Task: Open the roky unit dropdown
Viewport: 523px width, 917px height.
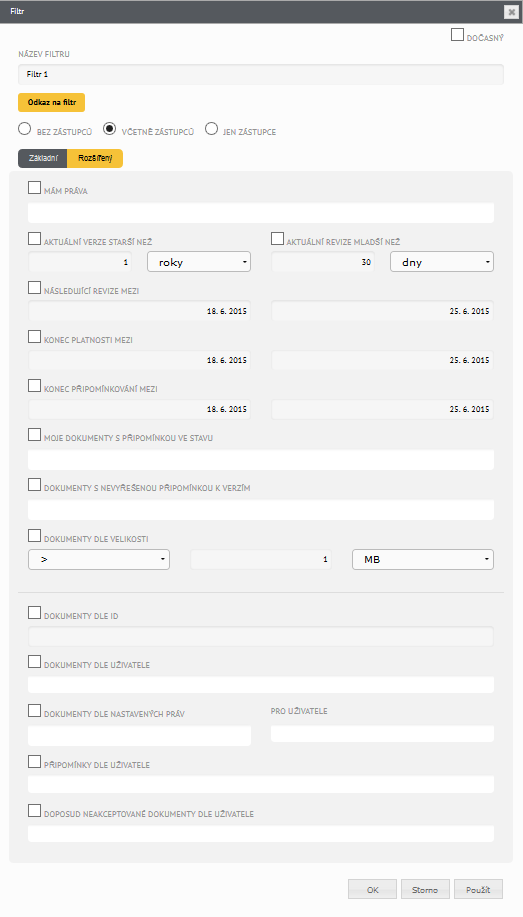Action: click(x=199, y=262)
